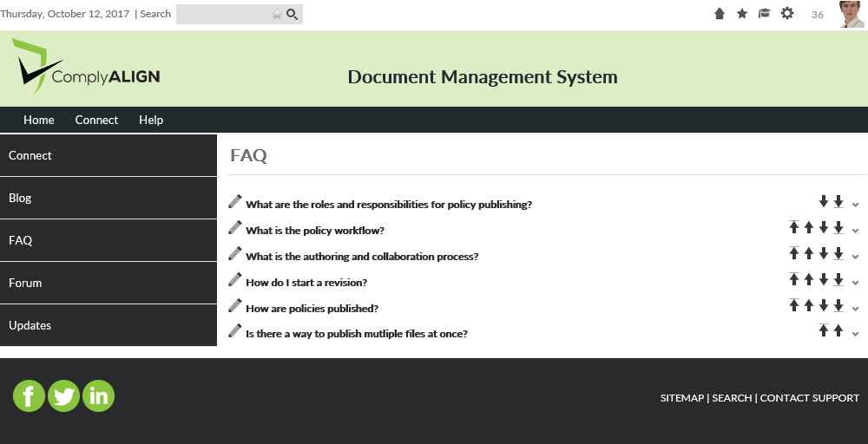This screenshot has height=444, width=868.
Task: Click the star icon inside search box
Action: pyautogui.click(x=277, y=15)
